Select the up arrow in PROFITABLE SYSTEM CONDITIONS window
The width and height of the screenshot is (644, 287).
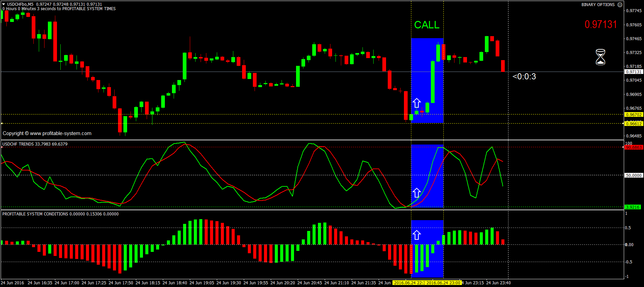tap(417, 235)
